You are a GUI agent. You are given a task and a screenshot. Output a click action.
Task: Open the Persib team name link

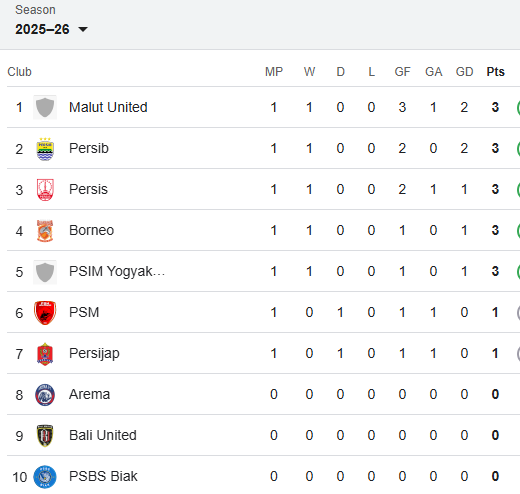89,148
